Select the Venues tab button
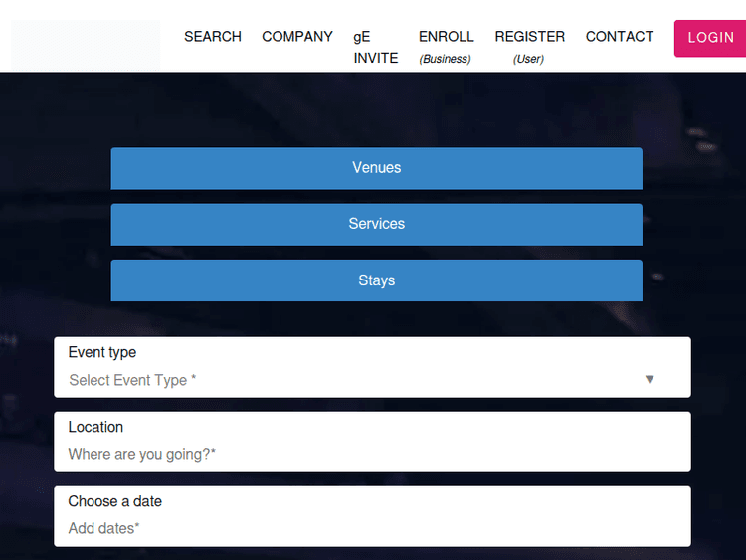746x560 pixels. [376, 168]
